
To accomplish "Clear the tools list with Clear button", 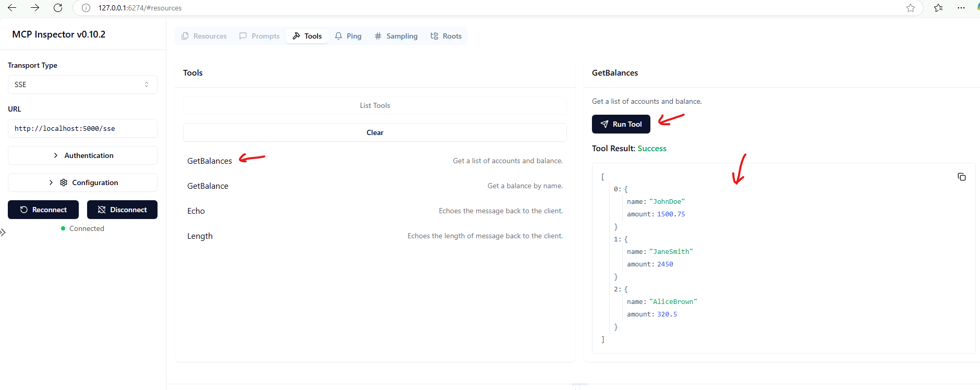I will tap(374, 132).
